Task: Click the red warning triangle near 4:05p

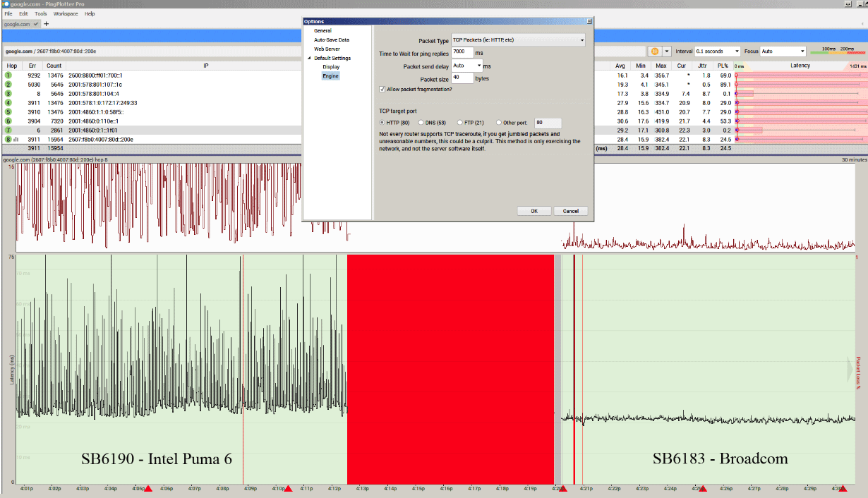Action: pos(148,488)
